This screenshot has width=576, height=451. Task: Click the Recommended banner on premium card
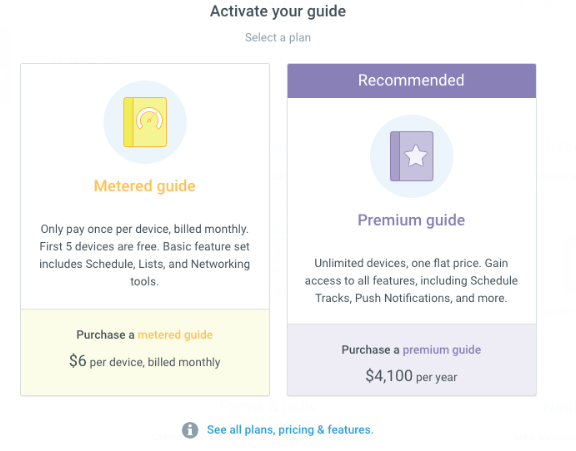[411, 80]
